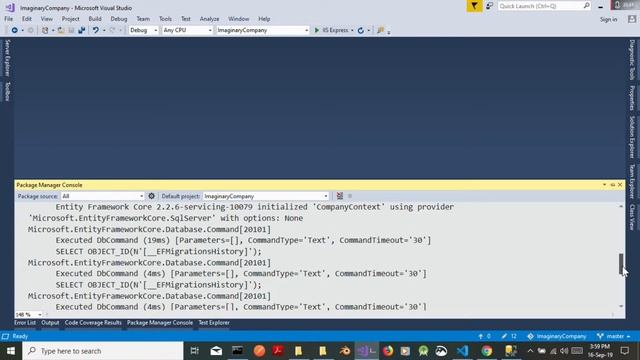
Task: Click the Navigate Backward toolbar icon
Action: tap(14, 30)
